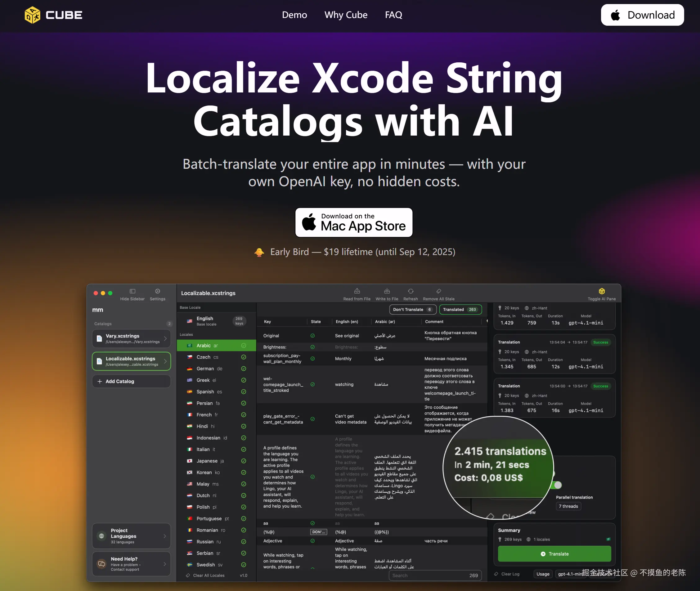The height and width of the screenshot is (591, 700).
Task: Expand the Need Help? row chevron
Action: 165,564
